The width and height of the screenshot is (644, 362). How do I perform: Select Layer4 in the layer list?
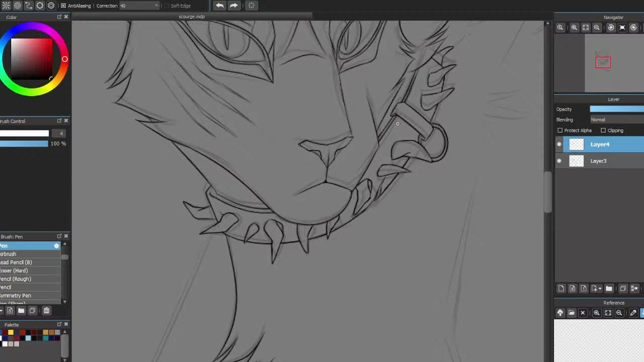tap(599, 144)
